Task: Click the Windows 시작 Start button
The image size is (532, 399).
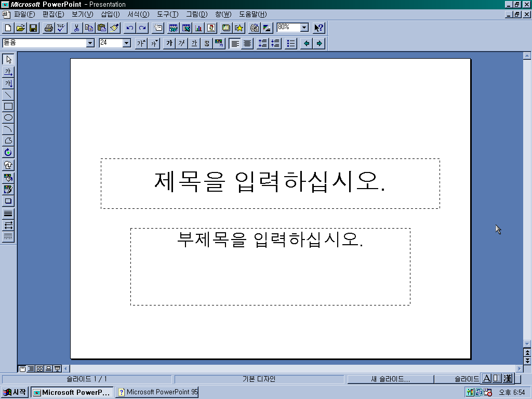Action: pos(15,392)
